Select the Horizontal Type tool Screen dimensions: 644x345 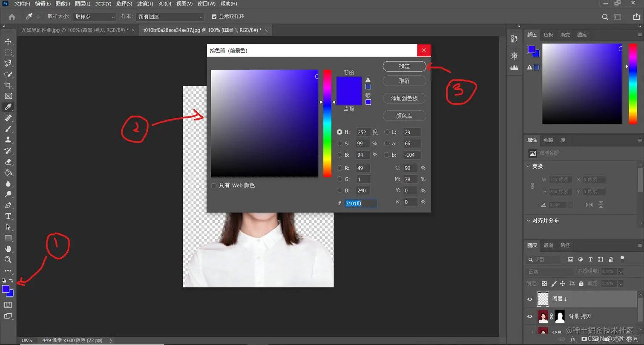tap(8, 216)
